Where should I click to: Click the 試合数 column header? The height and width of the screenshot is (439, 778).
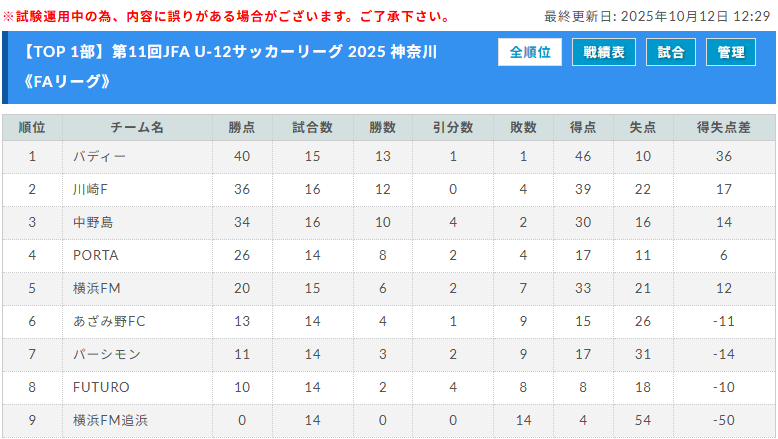(312, 128)
